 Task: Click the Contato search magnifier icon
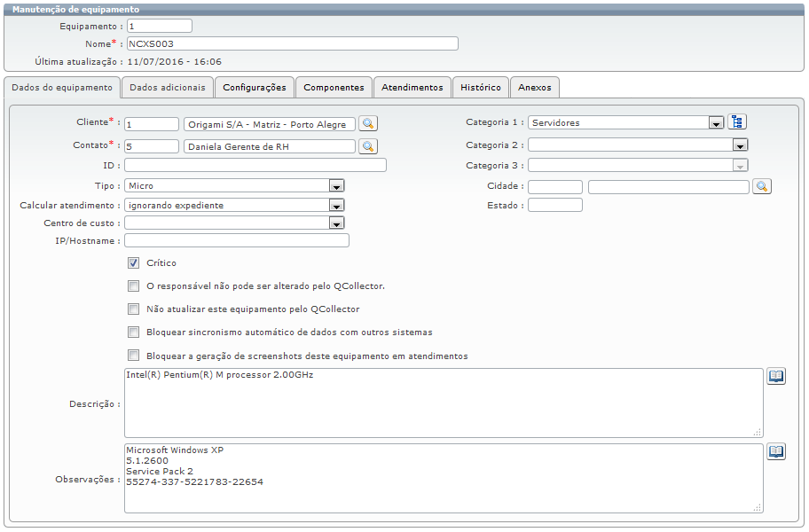coord(367,146)
